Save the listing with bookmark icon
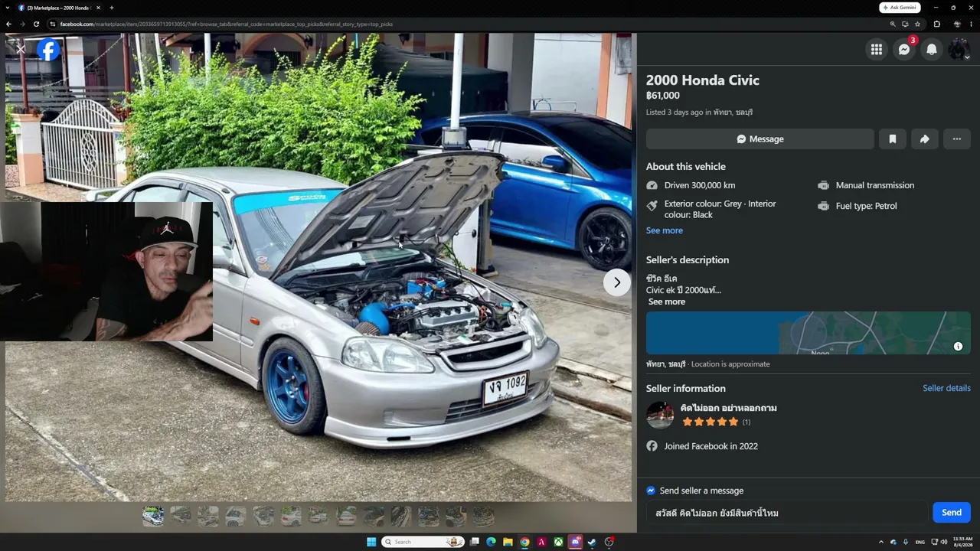980x551 pixels. (893, 139)
